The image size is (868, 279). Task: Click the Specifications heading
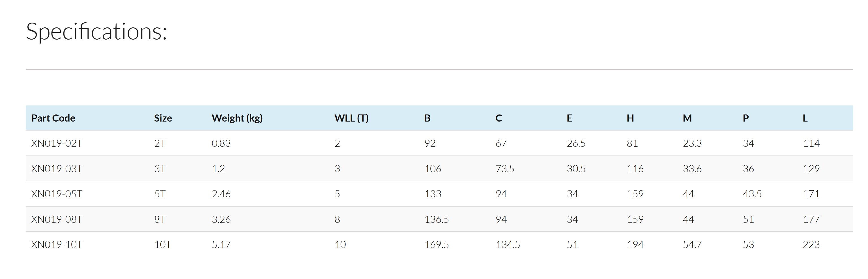(96, 32)
